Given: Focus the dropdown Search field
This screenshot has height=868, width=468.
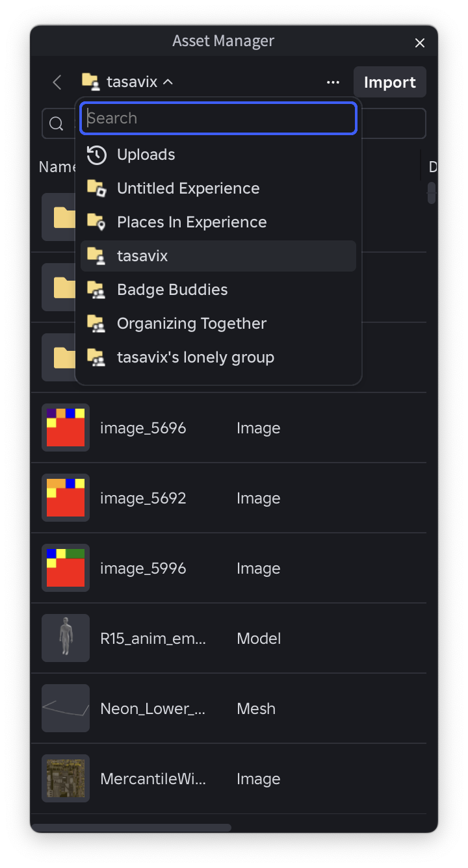Looking at the screenshot, I should pyautogui.click(x=218, y=118).
